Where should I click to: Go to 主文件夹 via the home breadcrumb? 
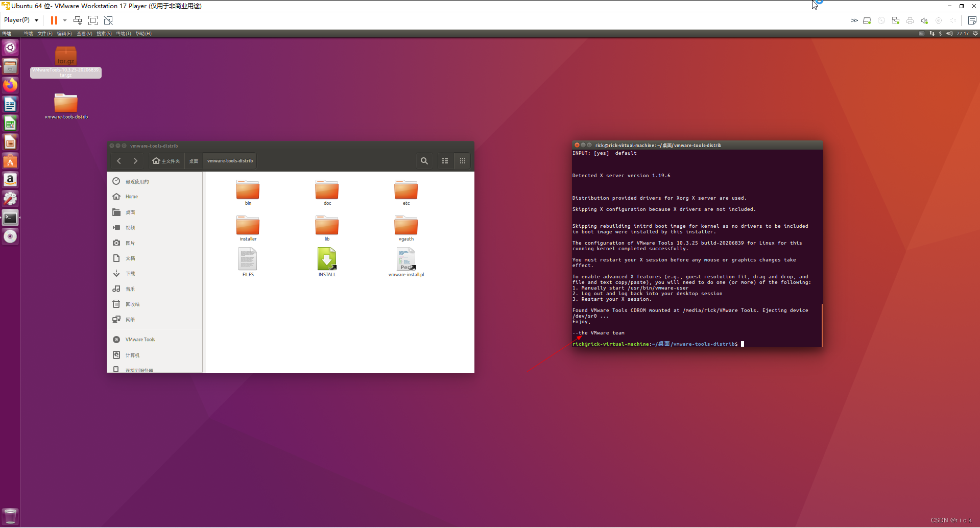point(166,160)
